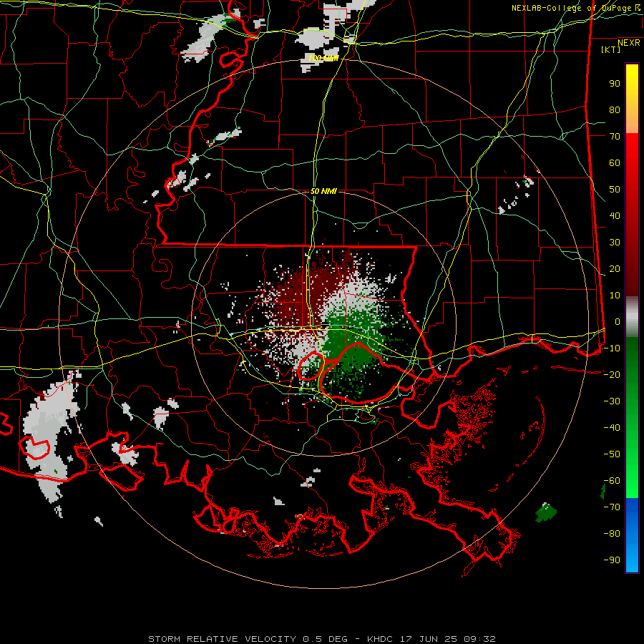644x644 pixels.
Task: Click the -20 value on velocity scale
Action: click(612, 374)
